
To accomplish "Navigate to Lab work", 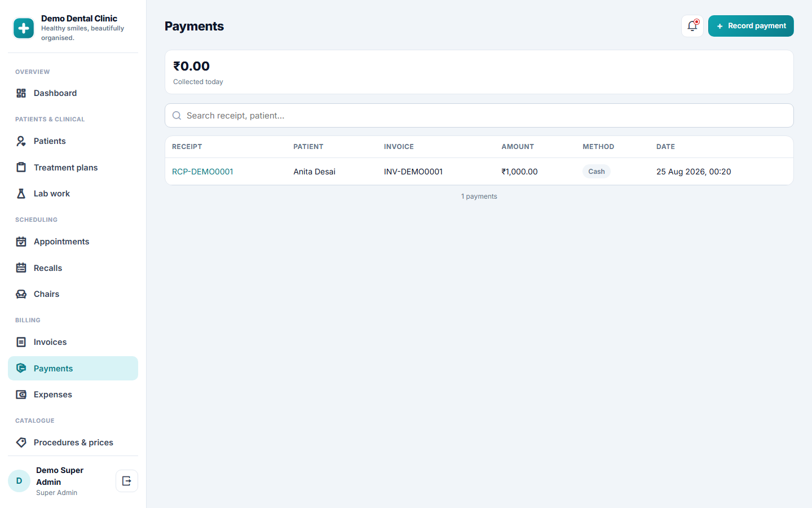I will (73, 194).
